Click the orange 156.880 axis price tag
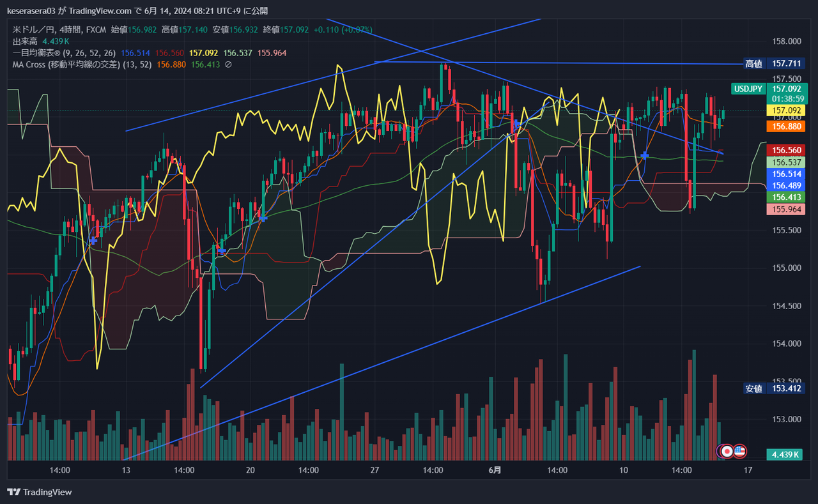The width and height of the screenshot is (818, 504). pyautogui.click(x=787, y=126)
